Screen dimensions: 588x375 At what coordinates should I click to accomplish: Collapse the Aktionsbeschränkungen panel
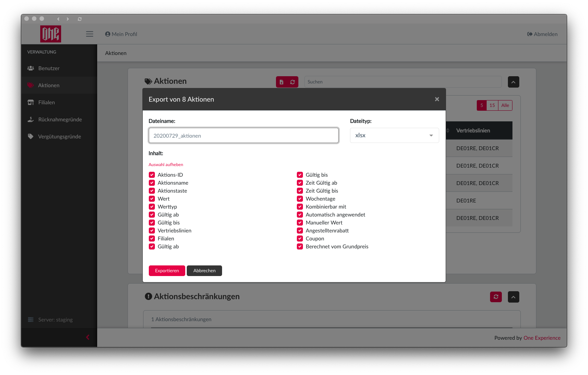point(514,297)
